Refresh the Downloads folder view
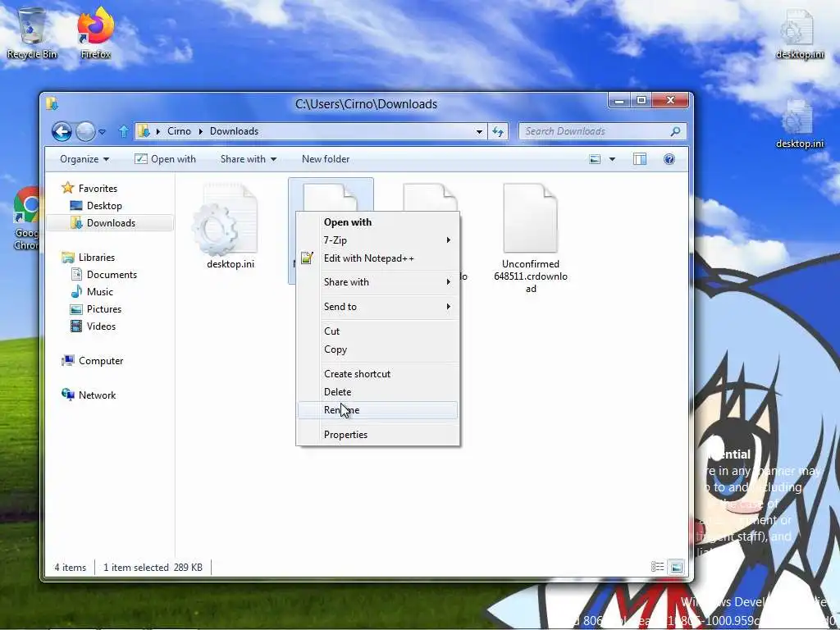 tap(498, 131)
